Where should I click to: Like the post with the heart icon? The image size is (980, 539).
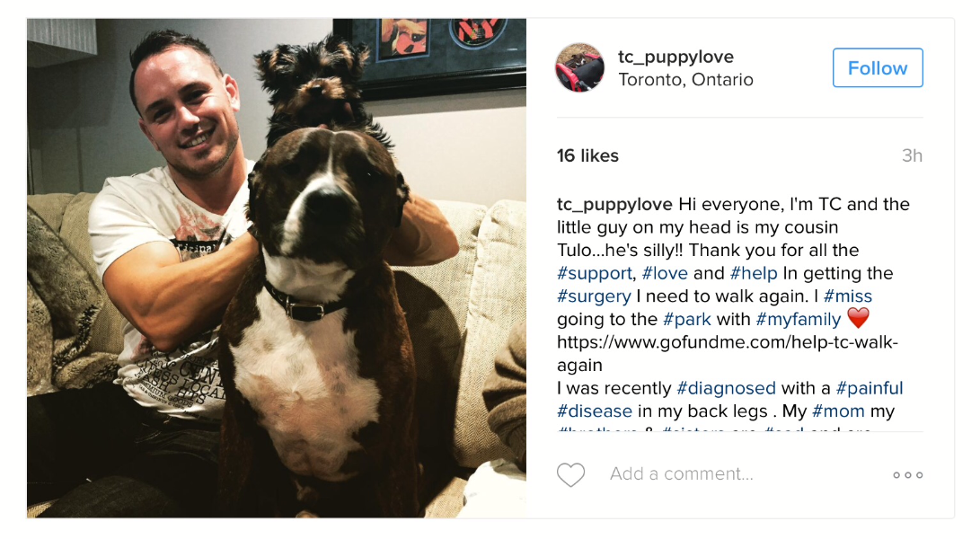click(x=570, y=474)
